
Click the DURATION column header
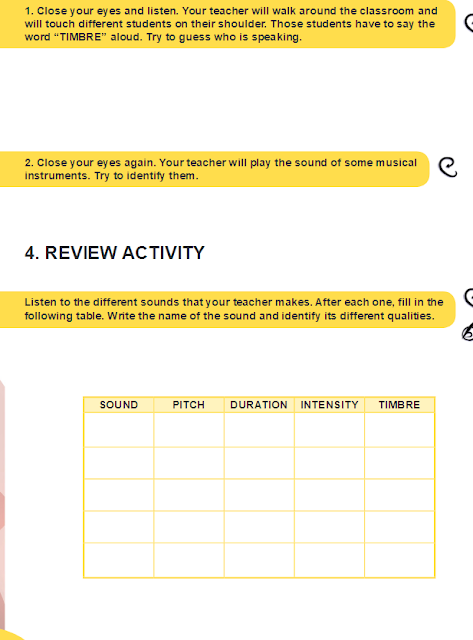coord(259,405)
